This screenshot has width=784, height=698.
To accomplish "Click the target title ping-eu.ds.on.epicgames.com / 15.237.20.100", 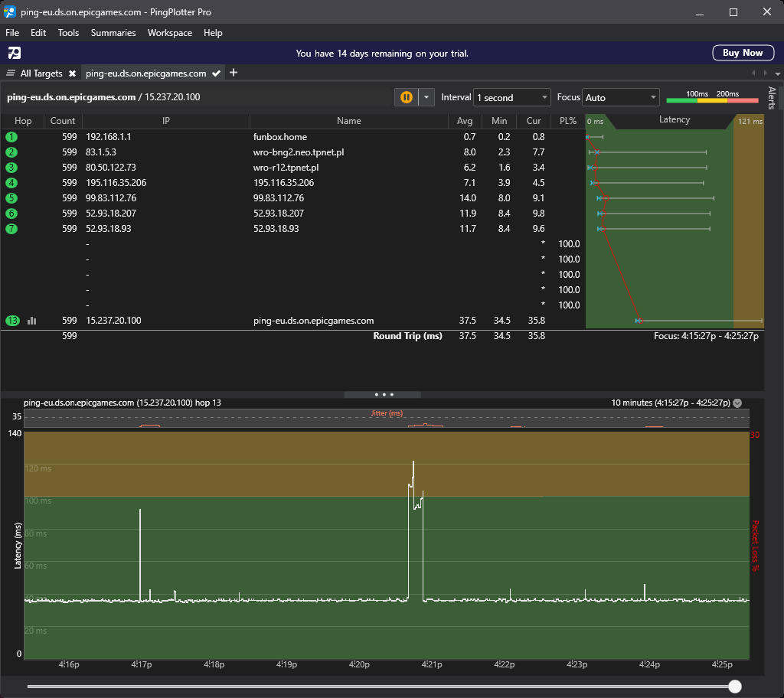I will (x=103, y=97).
